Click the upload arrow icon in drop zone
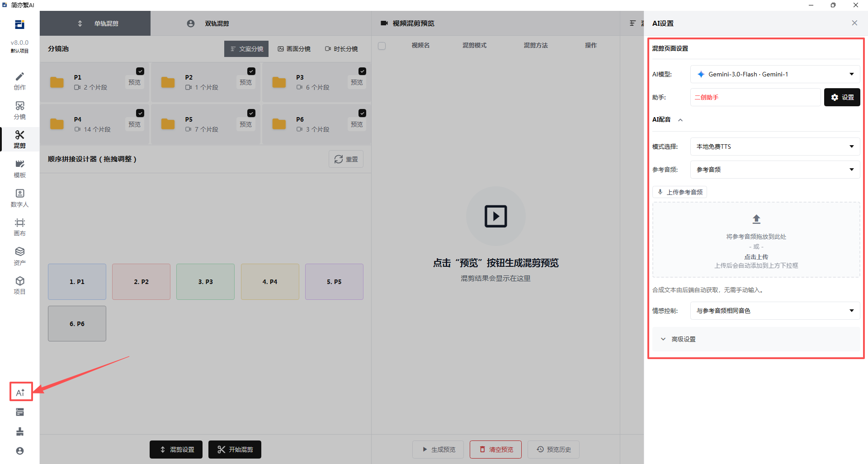The height and width of the screenshot is (464, 868). tap(756, 219)
